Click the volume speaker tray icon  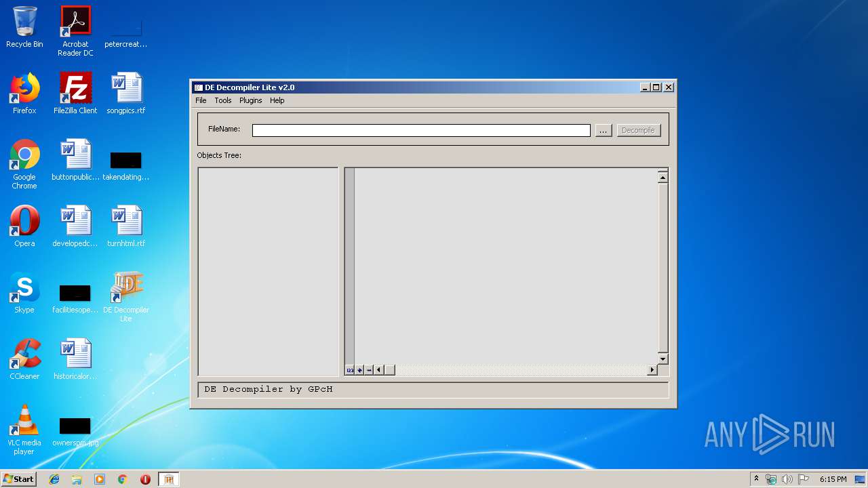(787, 479)
